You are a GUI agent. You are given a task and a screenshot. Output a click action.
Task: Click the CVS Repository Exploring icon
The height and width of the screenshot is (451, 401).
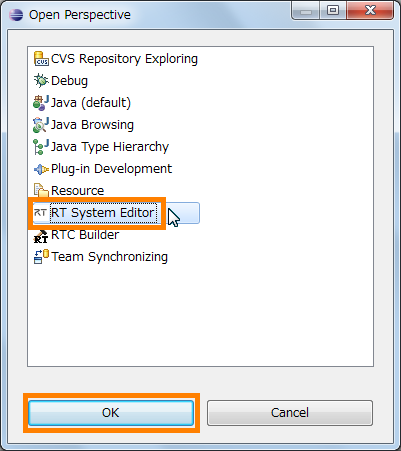(41, 59)
